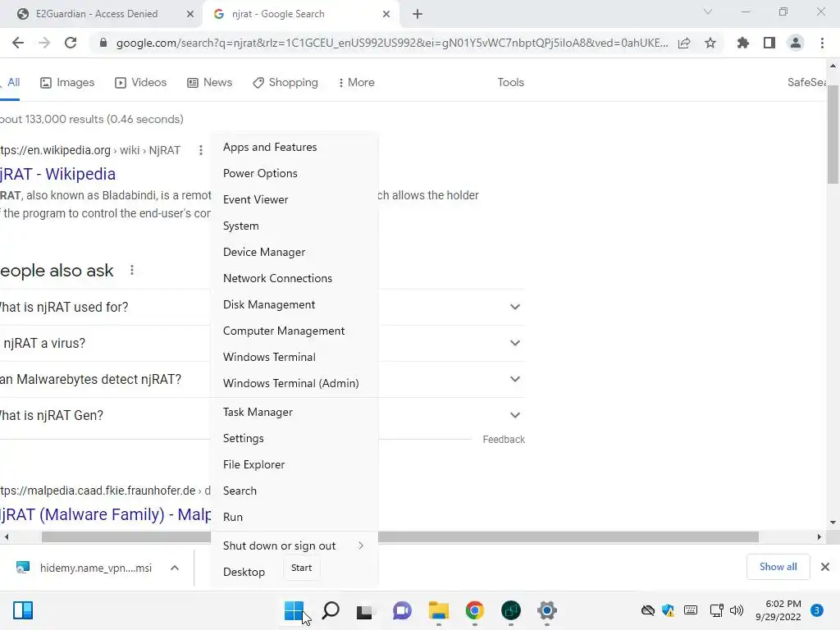The height and width of the screenshot is (630, 840).
Task: Open Chrome three-dot menu
Action: pyautogui.click(x=822, y=43)
